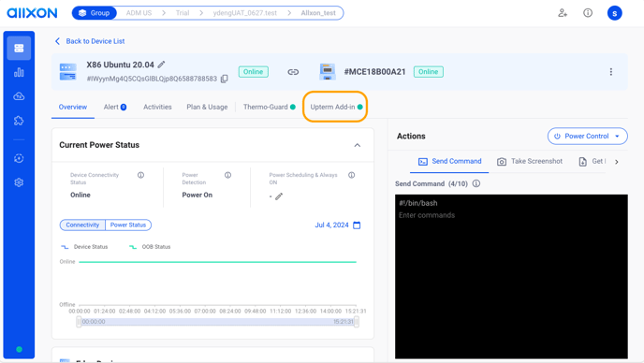Screen dimensions: 644x363
Task: Click the timeline range bar
Action: [x=217, y=322]
